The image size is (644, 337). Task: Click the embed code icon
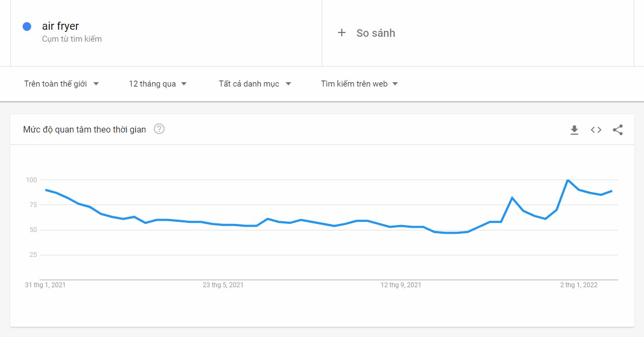(596, 130)
